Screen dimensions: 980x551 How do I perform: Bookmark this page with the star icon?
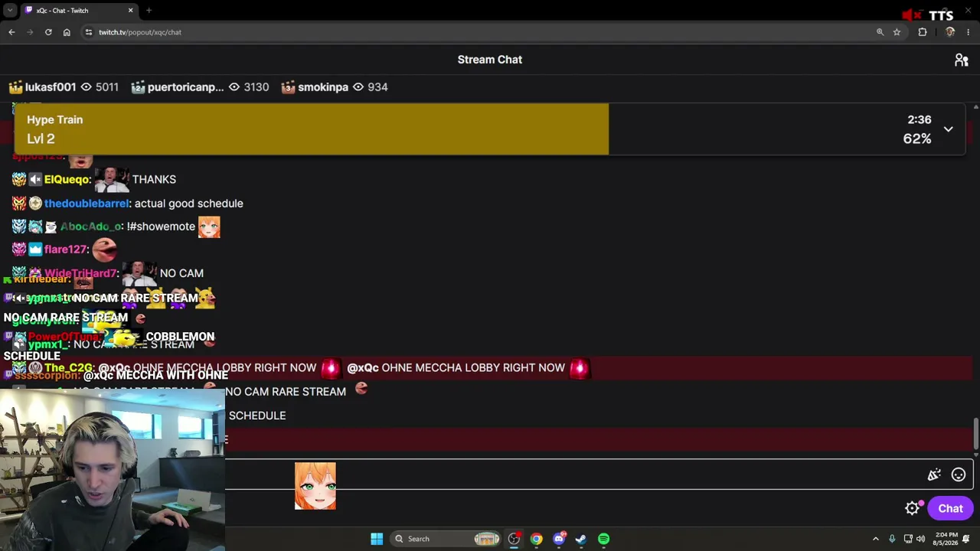tap(897, 32)
